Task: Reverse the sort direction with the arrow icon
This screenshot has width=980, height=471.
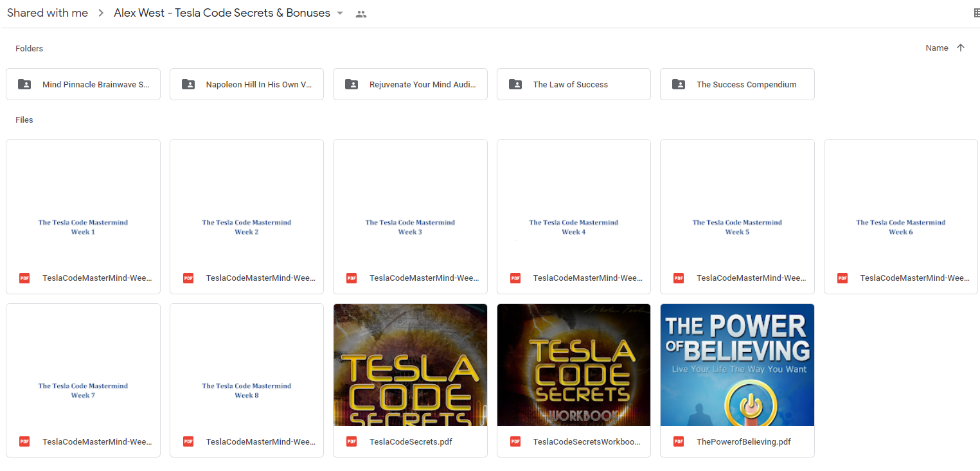Action: coord(961,48)
